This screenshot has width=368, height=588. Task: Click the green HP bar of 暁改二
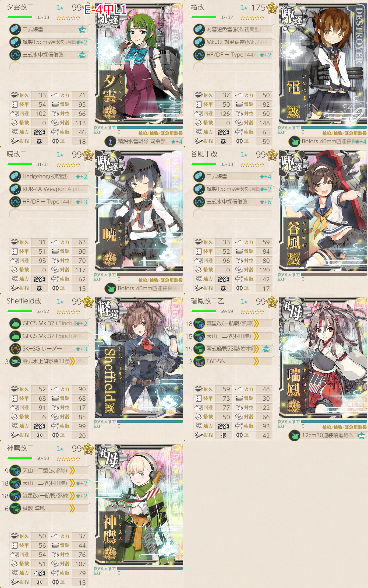pos(20,164)
